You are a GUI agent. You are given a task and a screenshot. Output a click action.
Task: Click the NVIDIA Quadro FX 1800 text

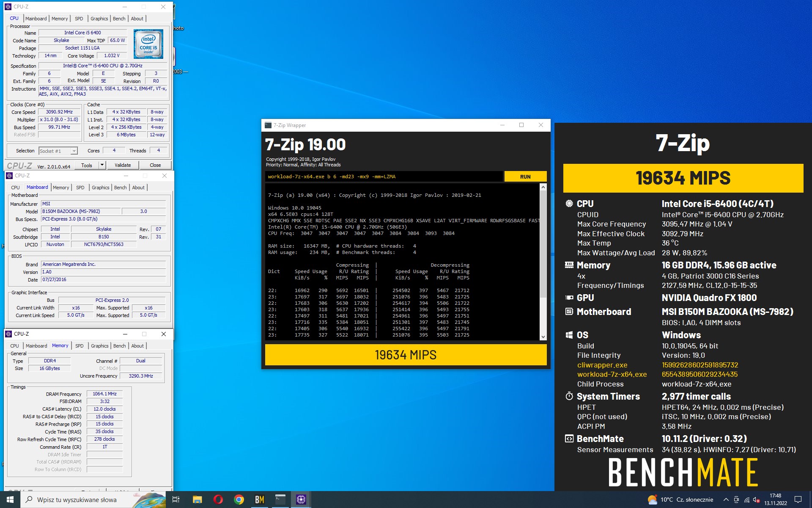point(709,298)
